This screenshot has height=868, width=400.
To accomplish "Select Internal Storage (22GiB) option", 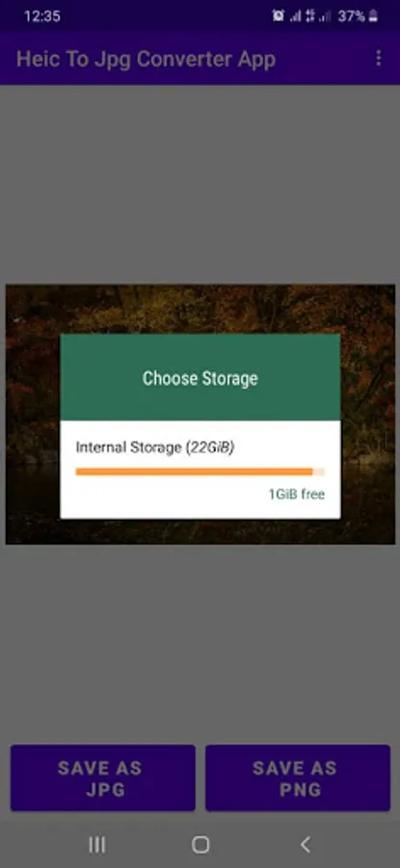I will click(200, 470).
